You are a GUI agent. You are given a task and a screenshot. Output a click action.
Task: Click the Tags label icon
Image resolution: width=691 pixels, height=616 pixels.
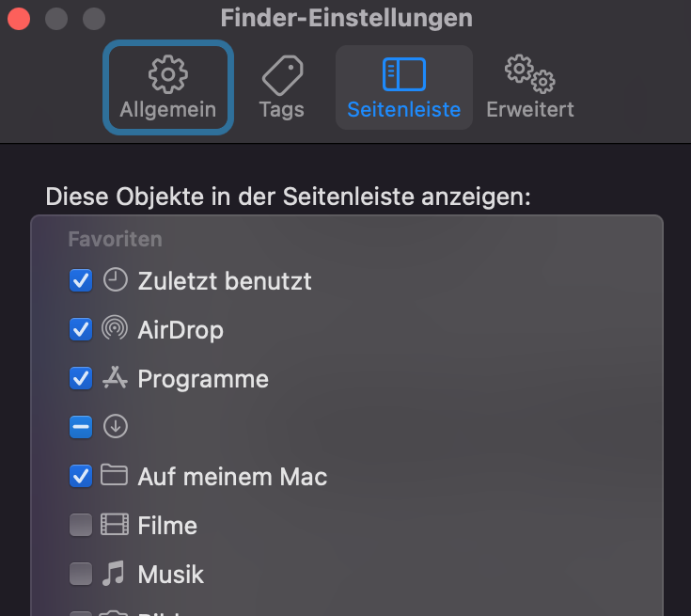click(281, 74)
